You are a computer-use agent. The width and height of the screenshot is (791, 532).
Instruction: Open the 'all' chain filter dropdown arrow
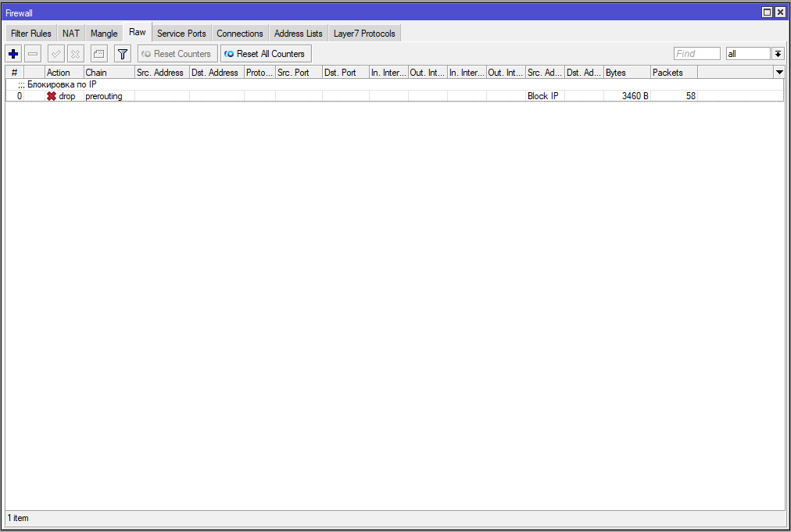click(778, 53)
